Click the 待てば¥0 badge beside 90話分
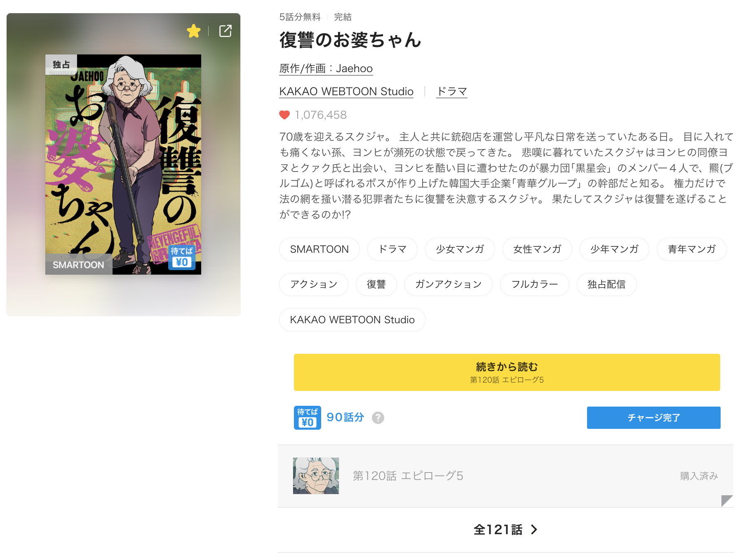Screen dimensions: 747x560 coord(307,418)
